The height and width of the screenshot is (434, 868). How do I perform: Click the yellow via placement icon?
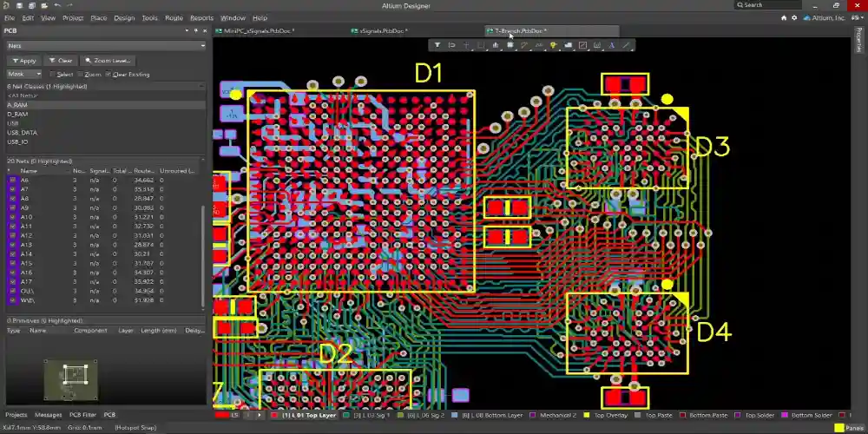[x=553, y=45]
